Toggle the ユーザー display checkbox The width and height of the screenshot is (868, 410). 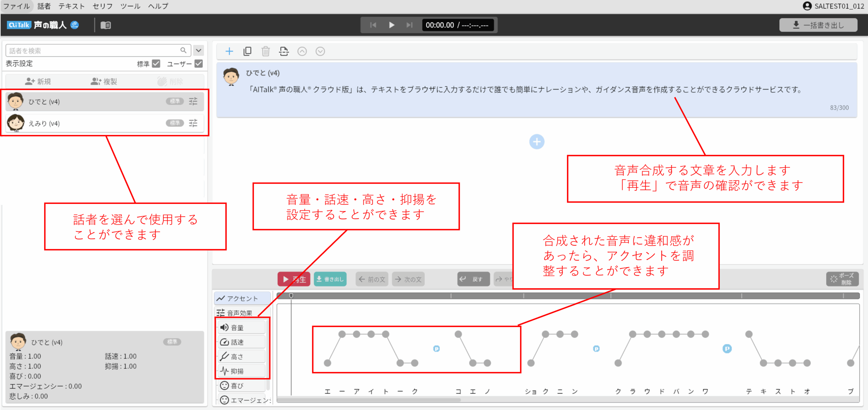199,64
